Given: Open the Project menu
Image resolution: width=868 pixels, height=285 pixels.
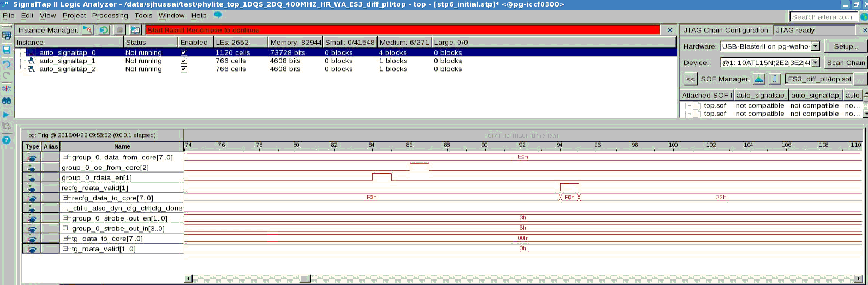Looking at the screenshot, I should [74, 15].
